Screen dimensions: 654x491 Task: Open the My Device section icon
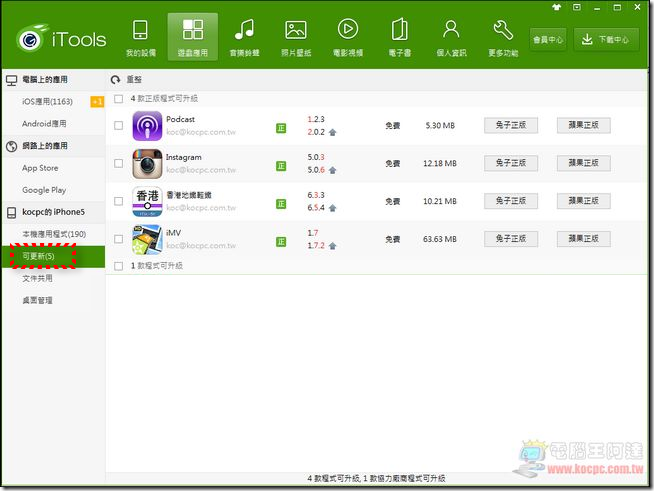141,30
